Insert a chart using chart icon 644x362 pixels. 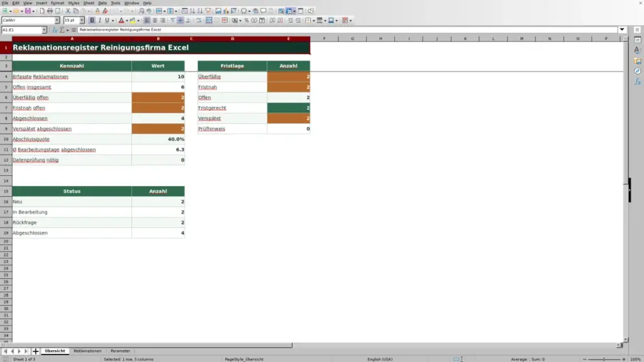(226, 11)
